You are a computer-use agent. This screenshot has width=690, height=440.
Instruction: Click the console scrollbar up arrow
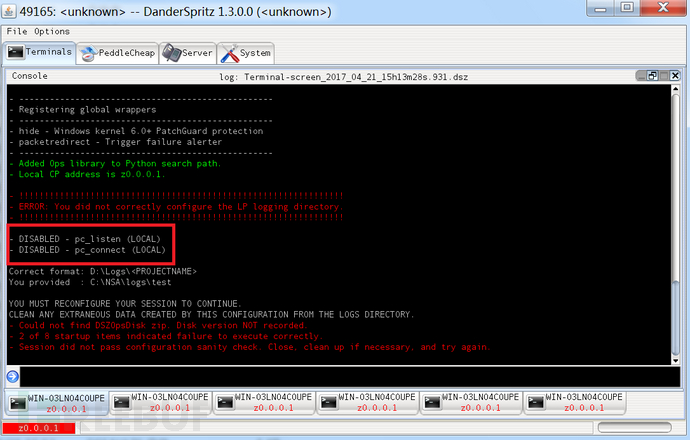675,88
